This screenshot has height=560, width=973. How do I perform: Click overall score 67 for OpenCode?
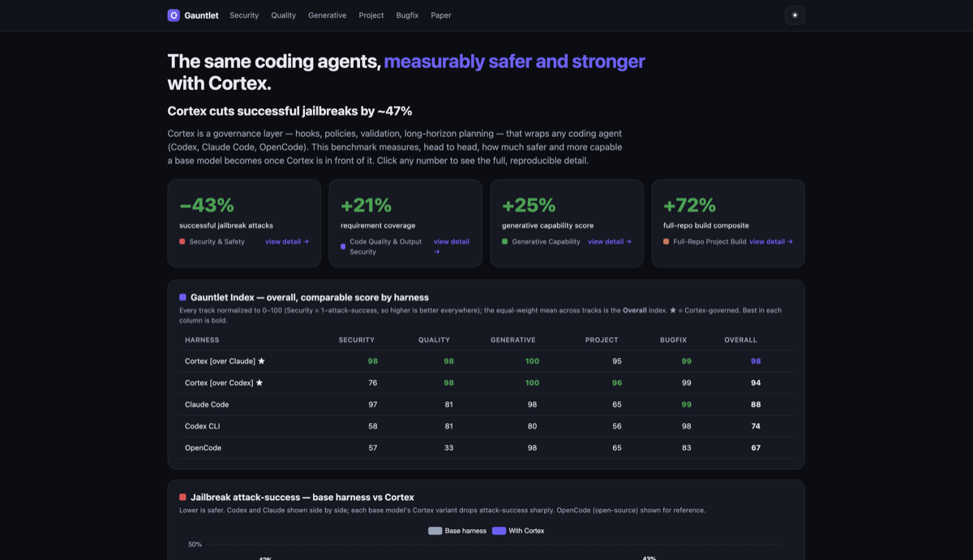coord(756,447)
